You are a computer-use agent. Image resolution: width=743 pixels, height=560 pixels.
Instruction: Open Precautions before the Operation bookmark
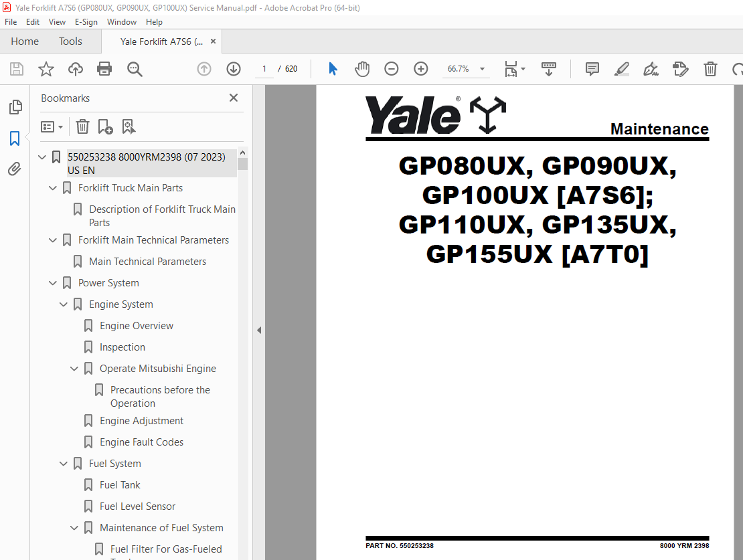click(160, 397)
